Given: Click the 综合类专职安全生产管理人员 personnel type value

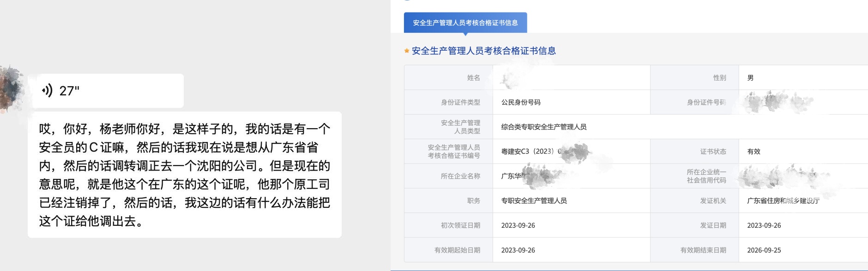Looking at the screenshot, I should pos(543,127).
